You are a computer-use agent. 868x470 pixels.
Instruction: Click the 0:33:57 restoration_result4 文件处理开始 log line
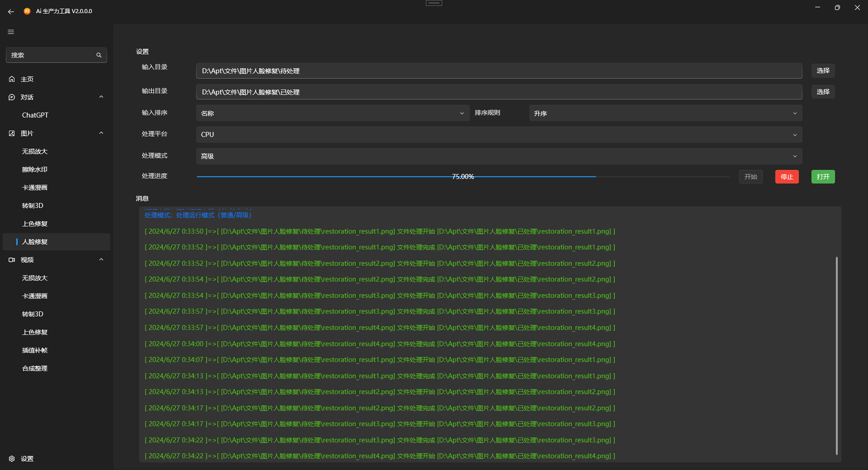[x=380, y=328]
